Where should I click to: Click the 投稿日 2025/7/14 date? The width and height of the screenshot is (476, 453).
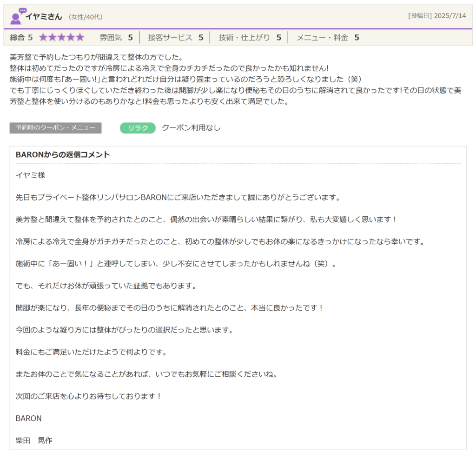436,16
